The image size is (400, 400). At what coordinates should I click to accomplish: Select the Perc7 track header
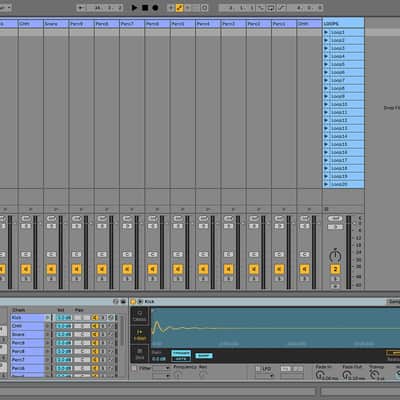tap(132, 24)
